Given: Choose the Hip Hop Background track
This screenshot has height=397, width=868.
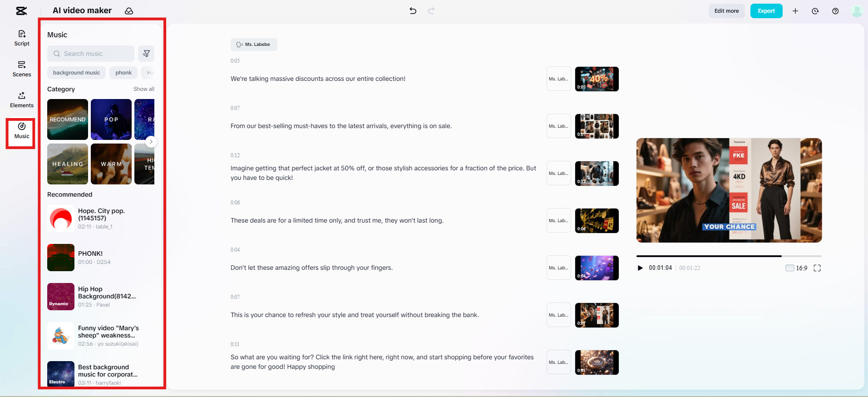Looking at the screenshot, I should (101, 297).
